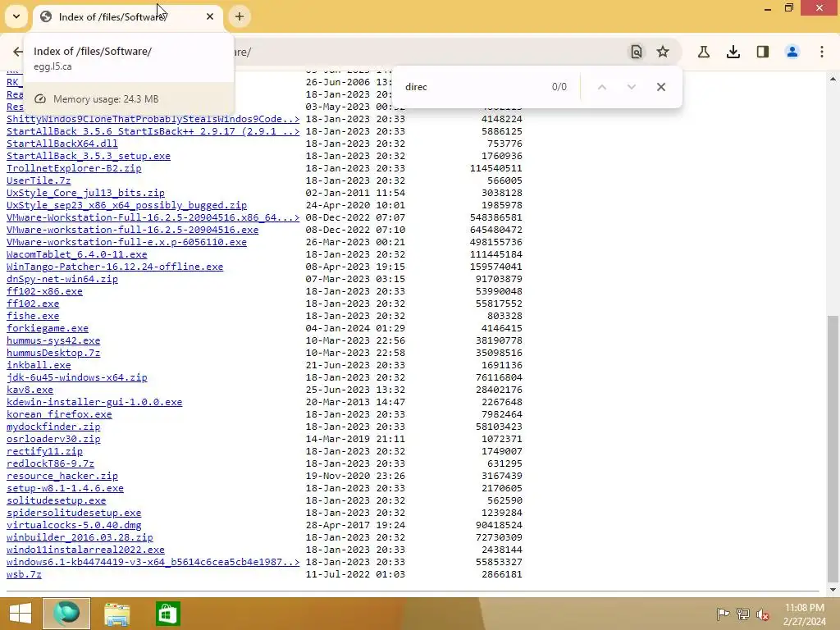Open osrloaderv30.zip link
Image resolution: width=840 pixels, height=630 pixels.
(53, 440)
